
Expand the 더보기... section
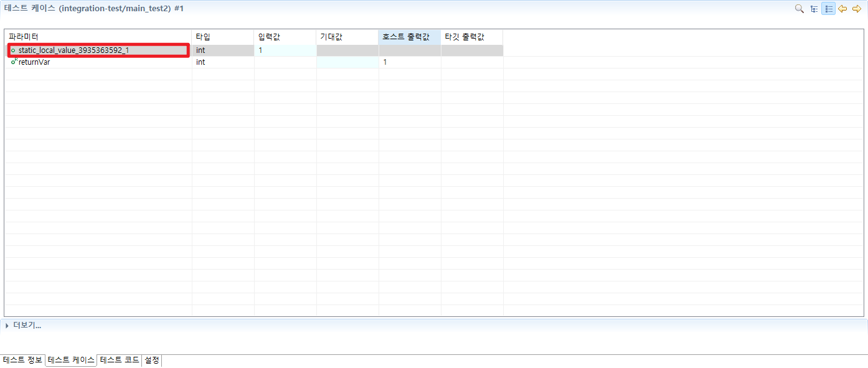[x=22, y=325]
